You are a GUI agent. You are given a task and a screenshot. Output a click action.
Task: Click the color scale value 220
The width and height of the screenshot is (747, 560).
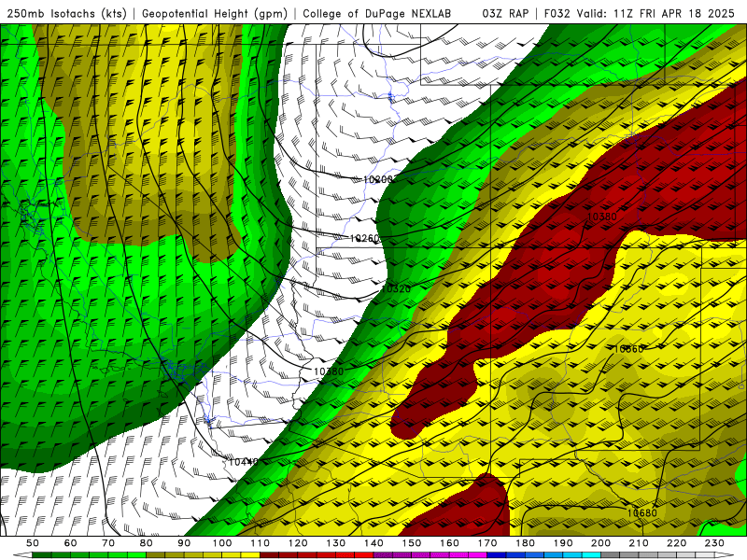[676, 543]
